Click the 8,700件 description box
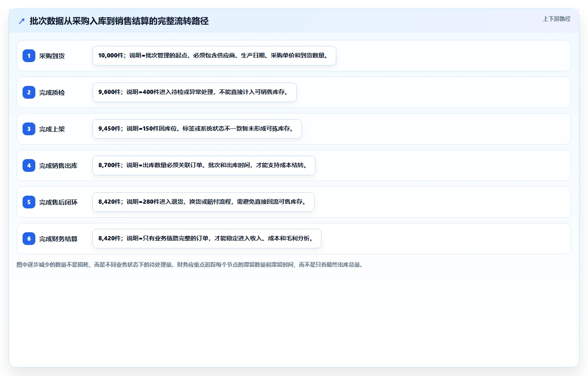The image size is (588, 376). 204,165
